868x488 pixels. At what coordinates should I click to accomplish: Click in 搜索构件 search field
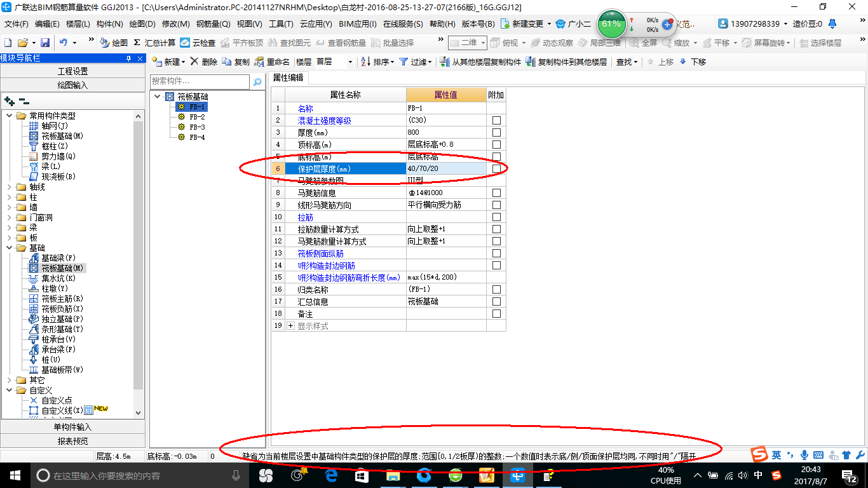click(x=200, y=81)
